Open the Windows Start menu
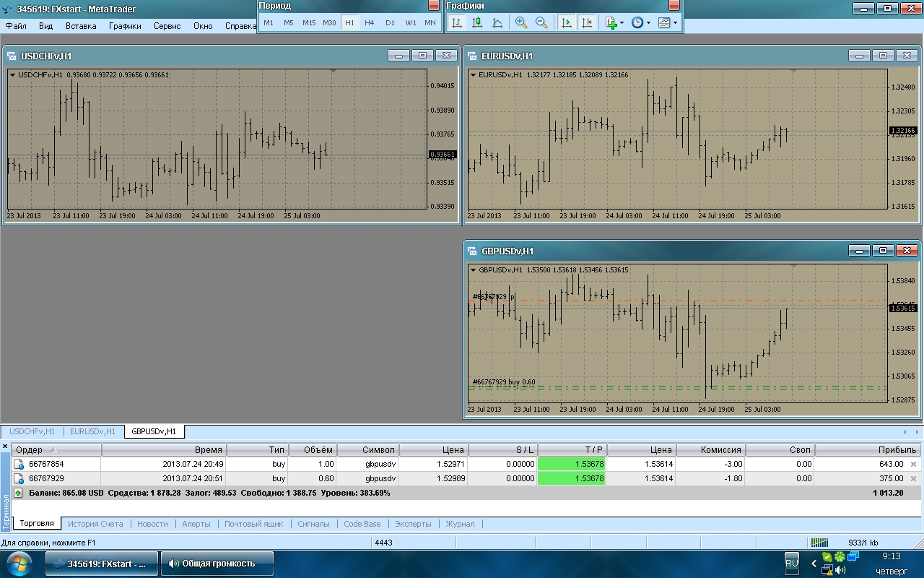Image resolution: width=924 pixels, height=578 pixels. pos(19,564)
